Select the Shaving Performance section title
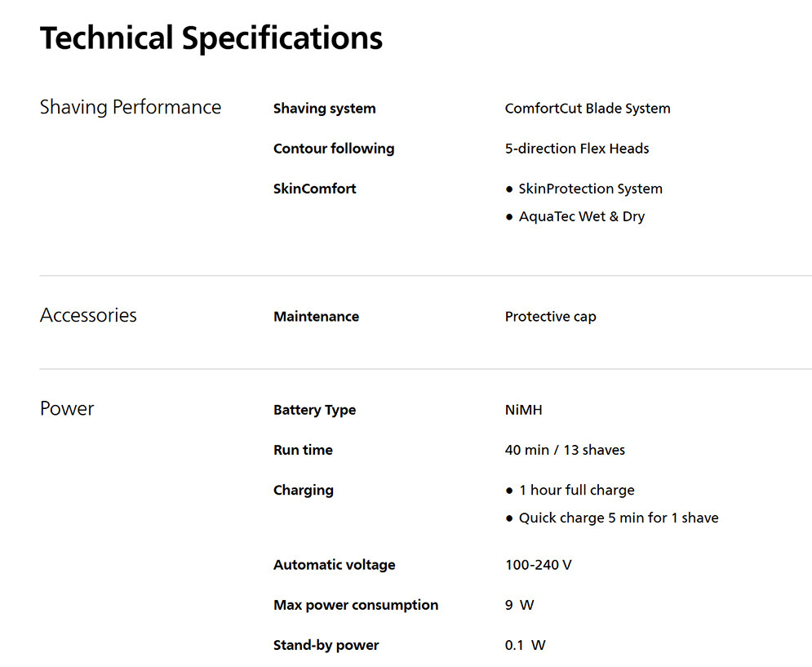This screenshot has width=812, height=667. (x=131, y=107)
